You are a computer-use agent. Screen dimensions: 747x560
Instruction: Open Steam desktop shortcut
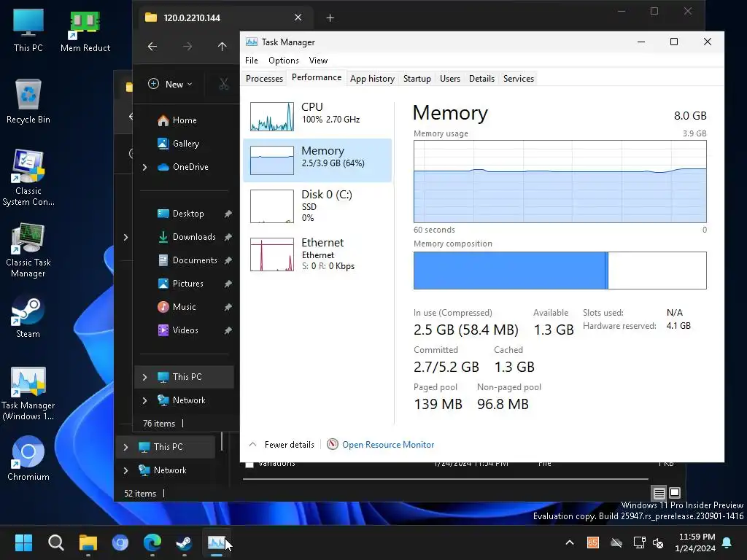click(x=28, y=316)
